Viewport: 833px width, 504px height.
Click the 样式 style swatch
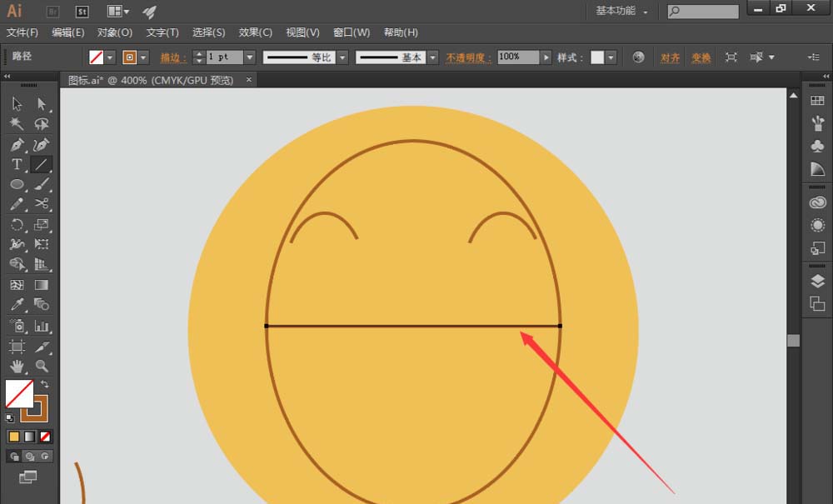597,57
